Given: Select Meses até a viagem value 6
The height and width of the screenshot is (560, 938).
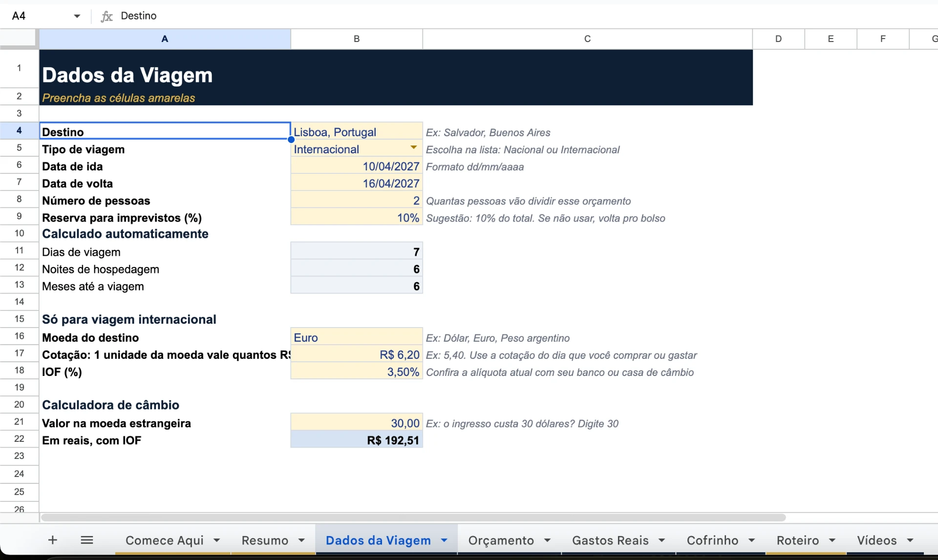Looking at the screenshot, I should [x=357, y=285].
